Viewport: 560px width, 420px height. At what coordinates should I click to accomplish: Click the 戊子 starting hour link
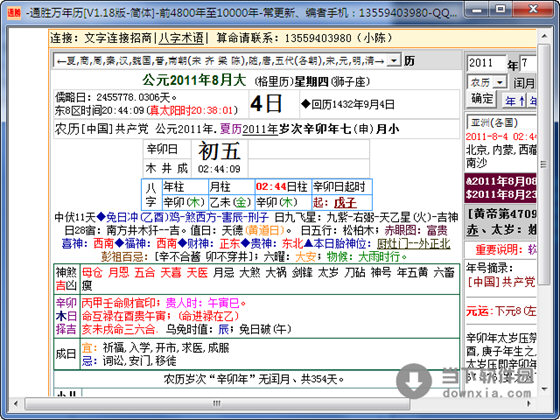[345, 203]
